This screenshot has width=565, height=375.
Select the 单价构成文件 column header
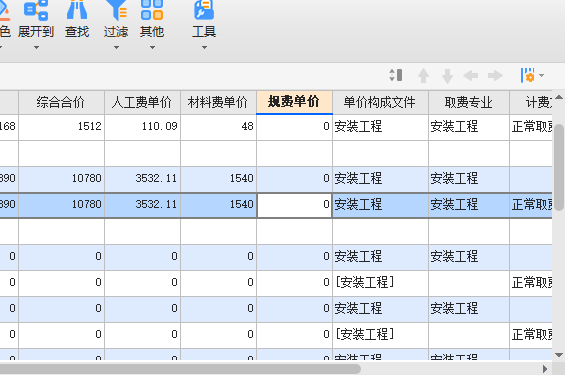tap(380, 103)
